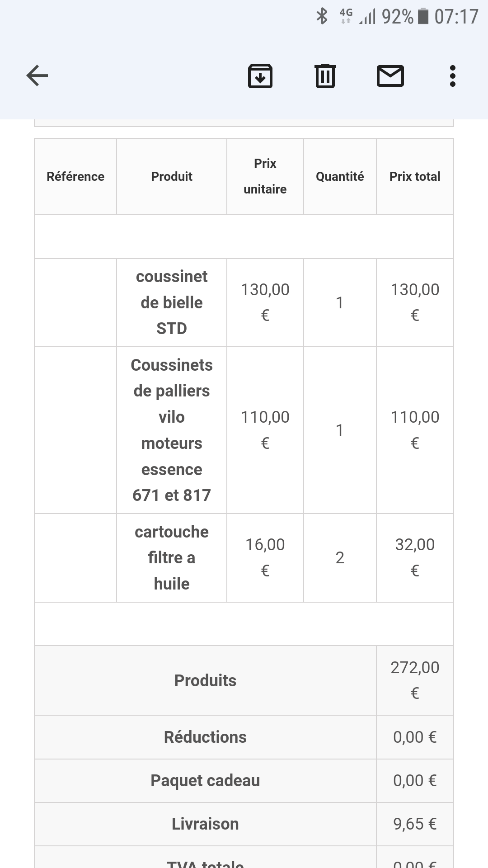The height and width of the screenshot is (868, 488).
Task: Open the three-dot overflow menu
Action: click(453, 75)
